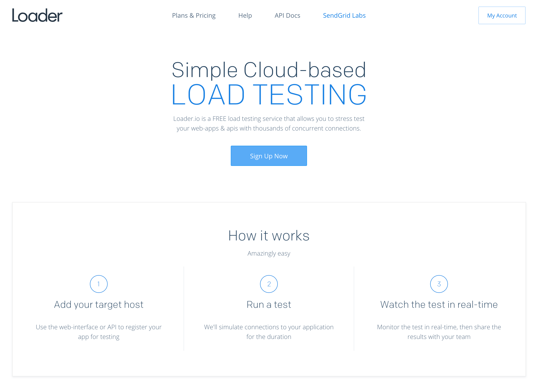The image size is (534, 392).
Task: Click the My Account button icon
Action: pos(502,15)
